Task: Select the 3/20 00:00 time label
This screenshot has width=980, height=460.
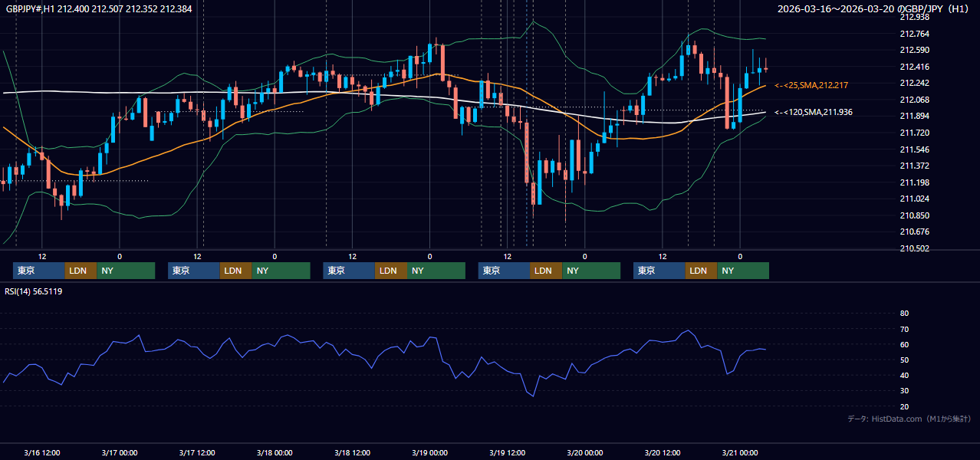Action: pos(584,452)
